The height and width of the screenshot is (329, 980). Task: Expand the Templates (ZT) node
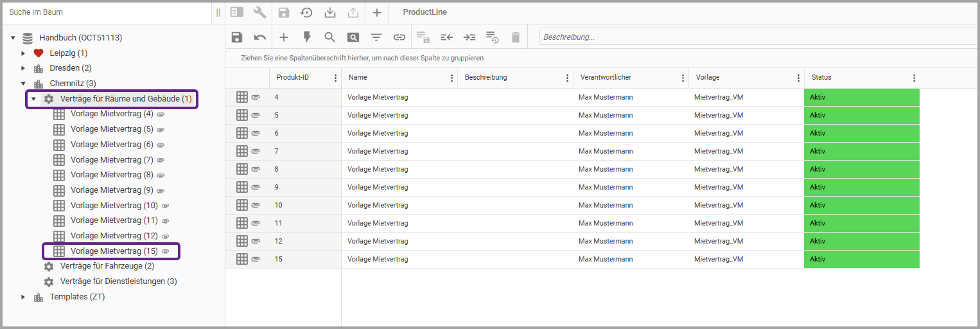pyautogui.click(x=23, y=297)
